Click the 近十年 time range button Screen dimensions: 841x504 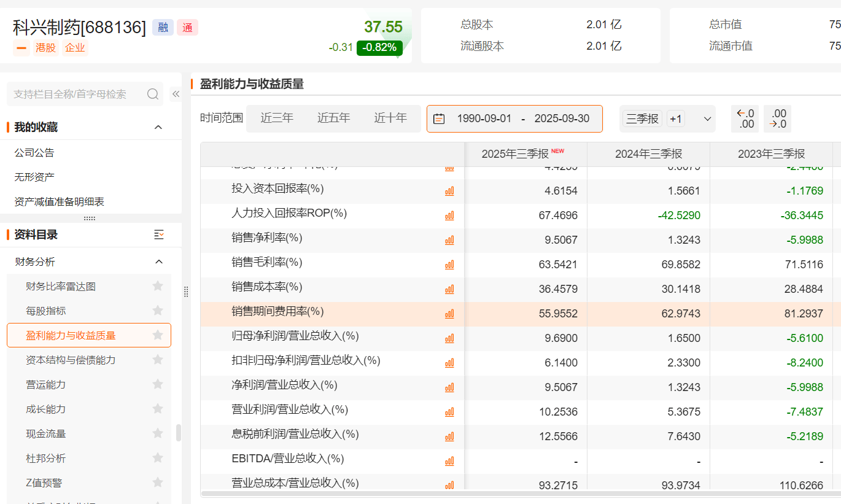[x=390, y=118]
